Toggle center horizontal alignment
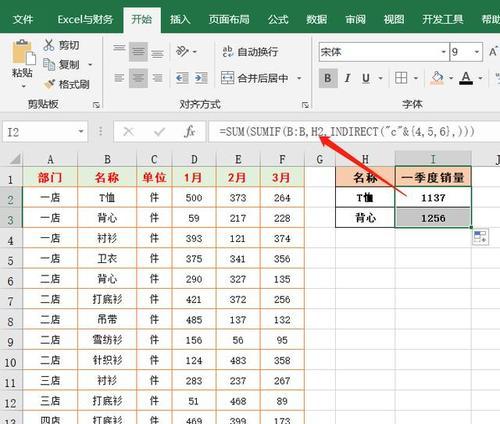Viewport: 500px width, 424px height. click(x=138, y=78)
